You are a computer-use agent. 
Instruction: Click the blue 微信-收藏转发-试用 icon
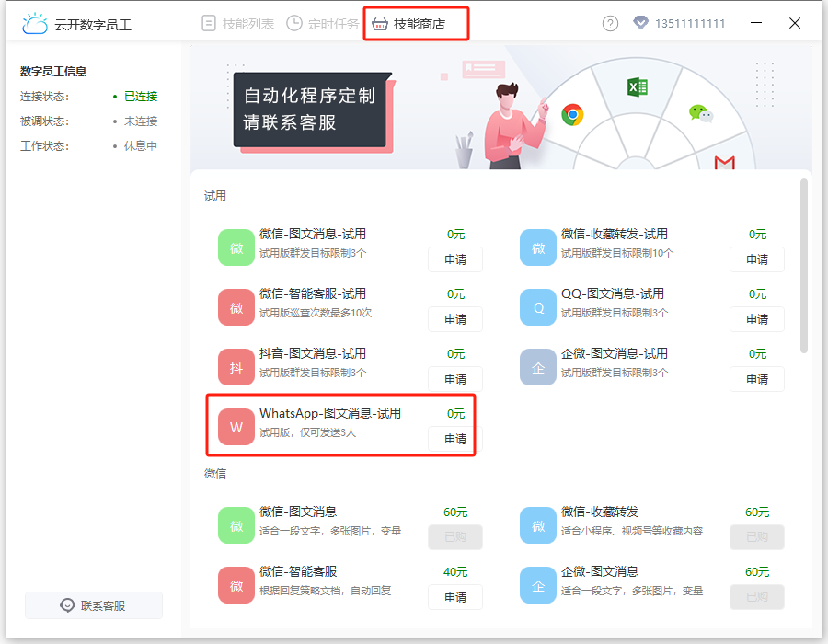[x=538, y=247]
